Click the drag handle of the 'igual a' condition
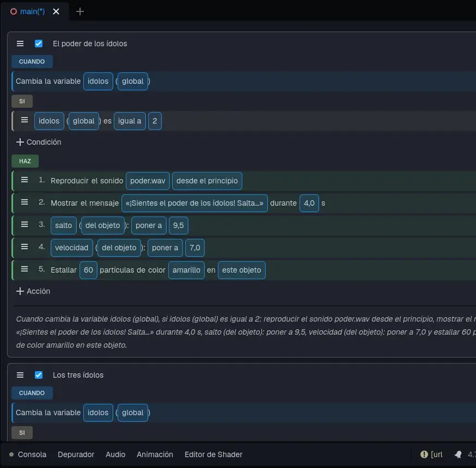Image resolution: width=476 pixels, height=468 pixels. pos(25,120)
